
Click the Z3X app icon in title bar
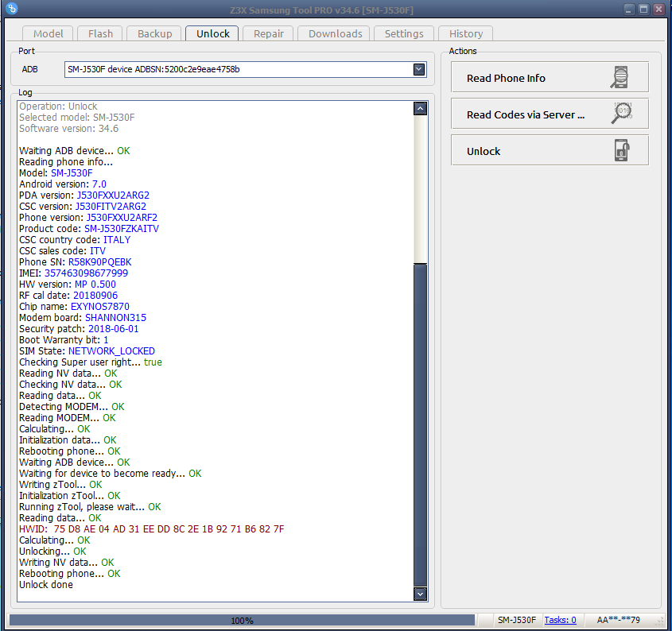click(x=12, y=8)
